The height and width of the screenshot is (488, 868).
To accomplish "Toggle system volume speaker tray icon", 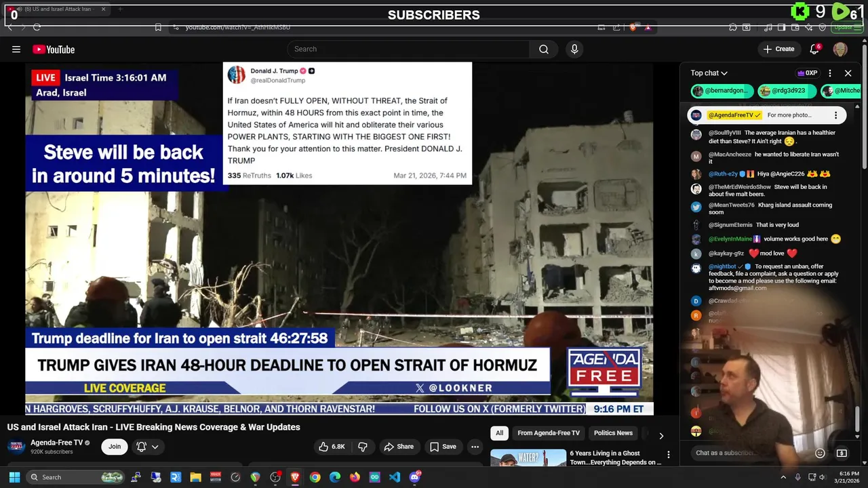I will [824, 477].
